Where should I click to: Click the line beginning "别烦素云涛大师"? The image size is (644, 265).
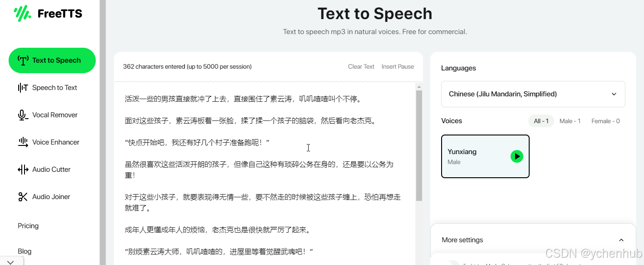(x=219, y=252)
